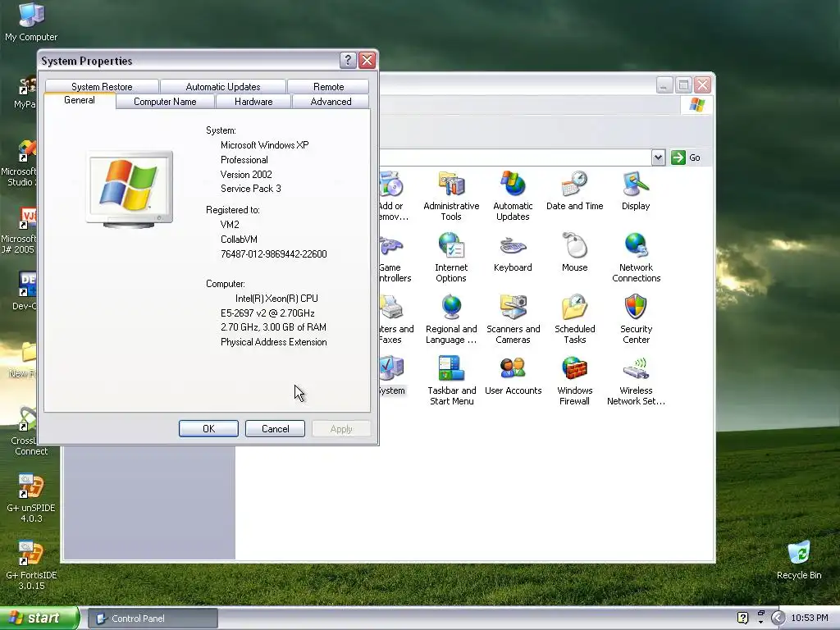Click the taskbar clock showing 10:53 PM

pos(810,619)
